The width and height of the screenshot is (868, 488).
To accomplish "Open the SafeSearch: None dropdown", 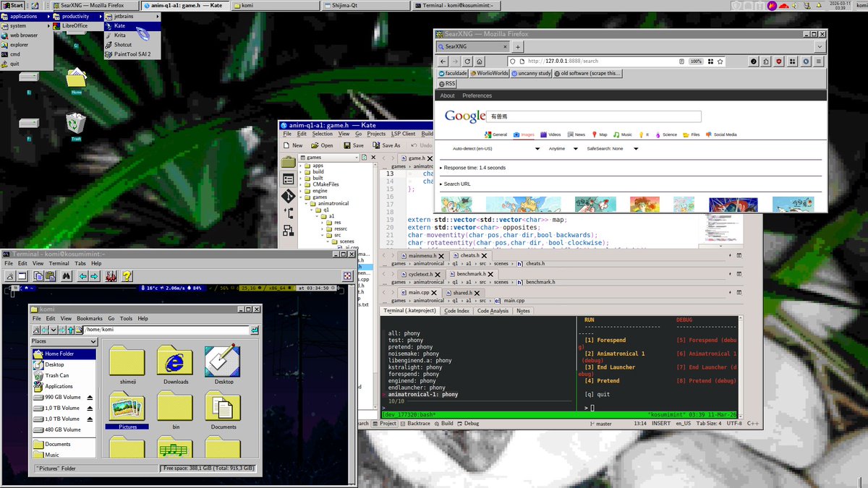I will [x=613, y=148].
